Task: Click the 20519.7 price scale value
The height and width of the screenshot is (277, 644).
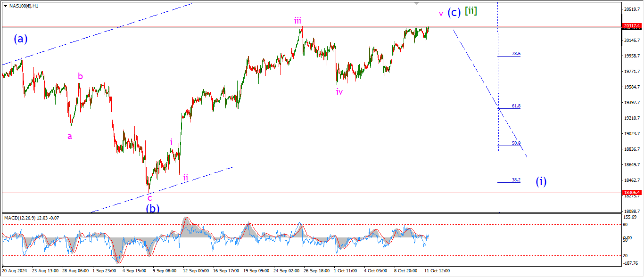Action: (631, 9)
